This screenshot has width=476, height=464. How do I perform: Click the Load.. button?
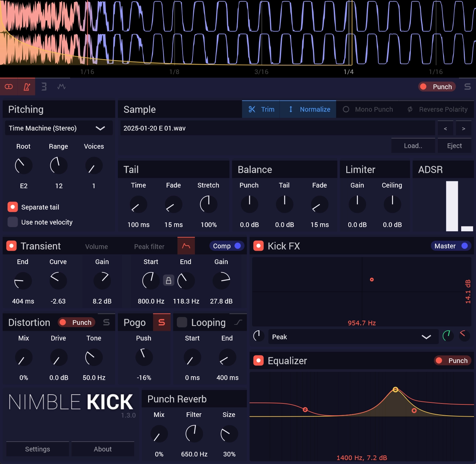(x=413, y=145)
